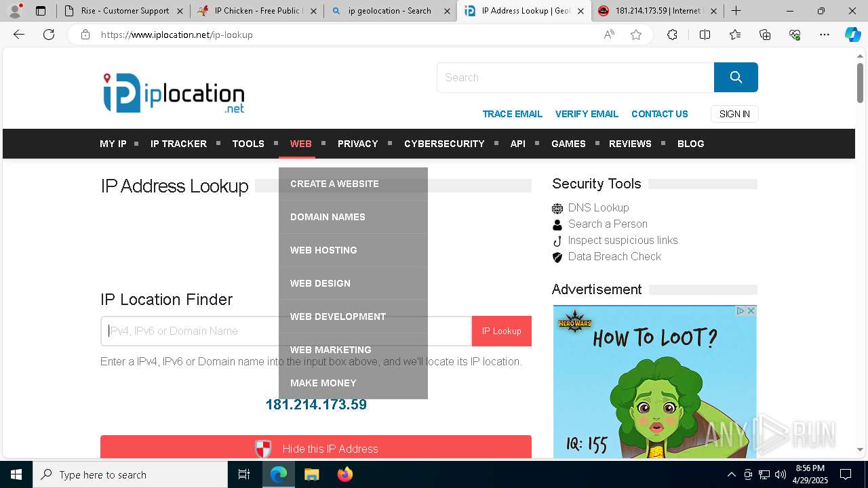Open the DNS Lookup security tool
The height and width of the screenshot is (488, 868).
[x=598, y=207]
